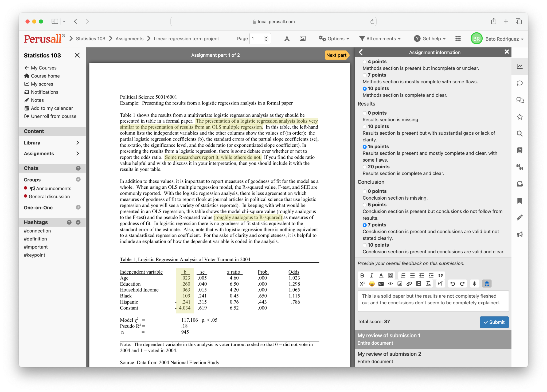The width and height of the screenshot is (547, 392).
Task: Choose 10 points for the Conclusion section
Action: tap(365, 245)
